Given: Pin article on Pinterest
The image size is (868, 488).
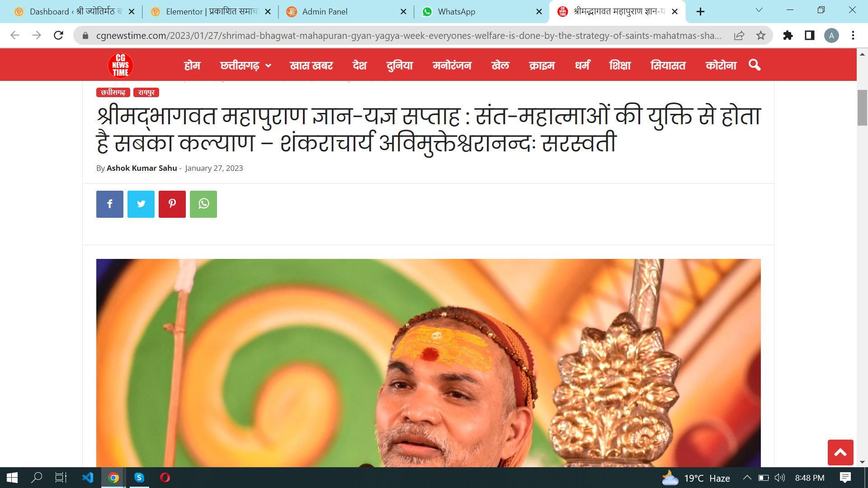Looking at the screenshot, I should (x=172, y=204).
